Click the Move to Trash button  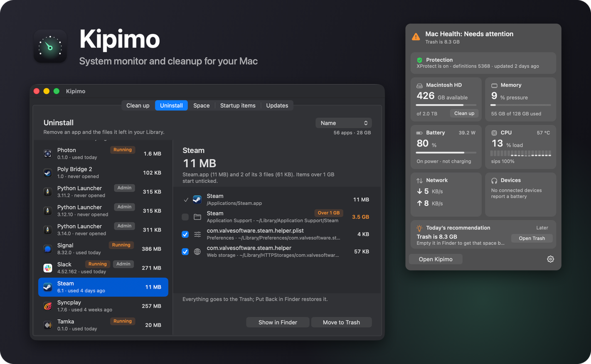click(x=341, y=322)
